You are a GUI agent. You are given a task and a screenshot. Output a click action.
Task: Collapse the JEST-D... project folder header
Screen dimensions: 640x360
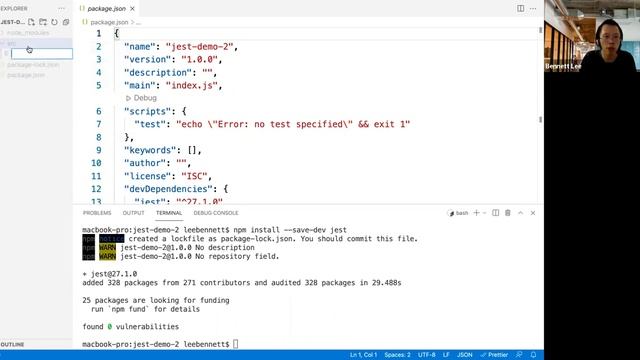tap(13, 22)
